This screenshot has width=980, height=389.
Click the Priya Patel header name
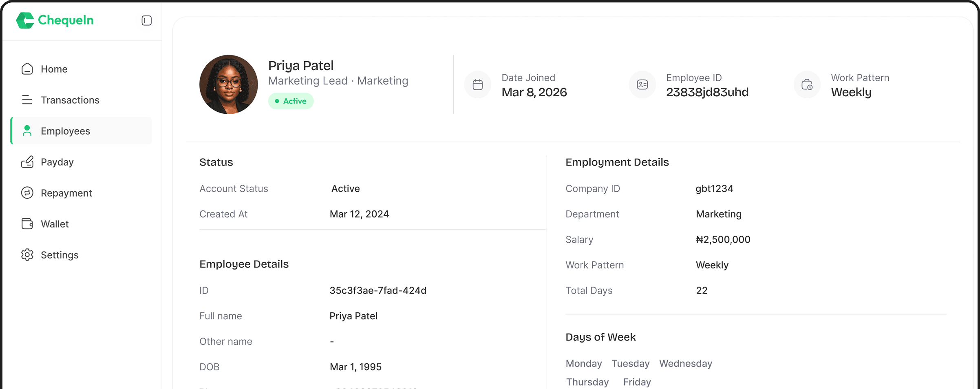(301, 66)
